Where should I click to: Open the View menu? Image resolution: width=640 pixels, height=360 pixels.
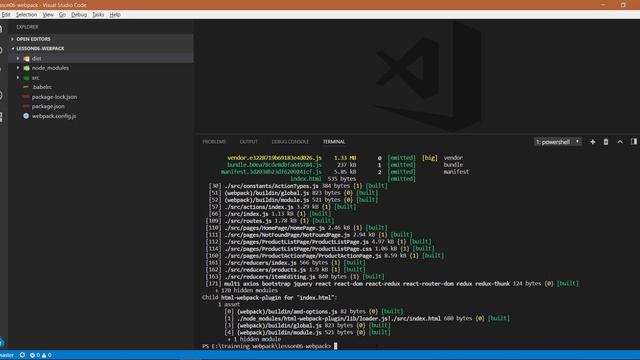coord(48,15)
